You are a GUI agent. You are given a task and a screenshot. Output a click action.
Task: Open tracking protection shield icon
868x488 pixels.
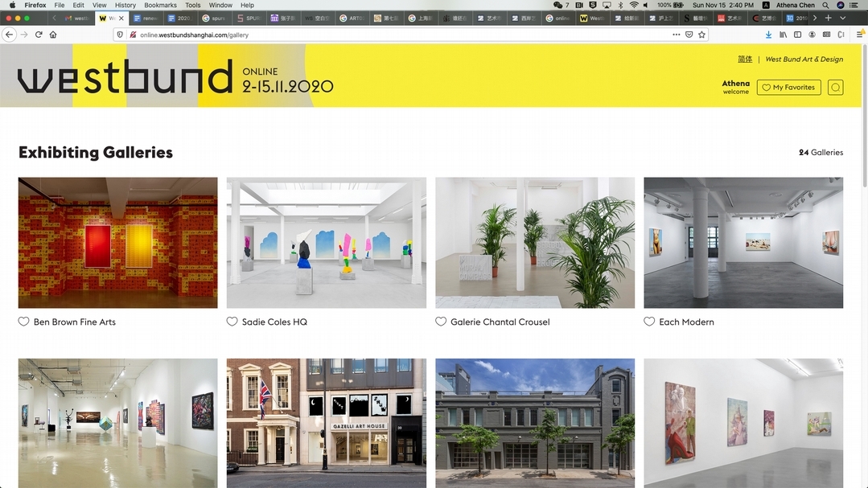(120, 35)
